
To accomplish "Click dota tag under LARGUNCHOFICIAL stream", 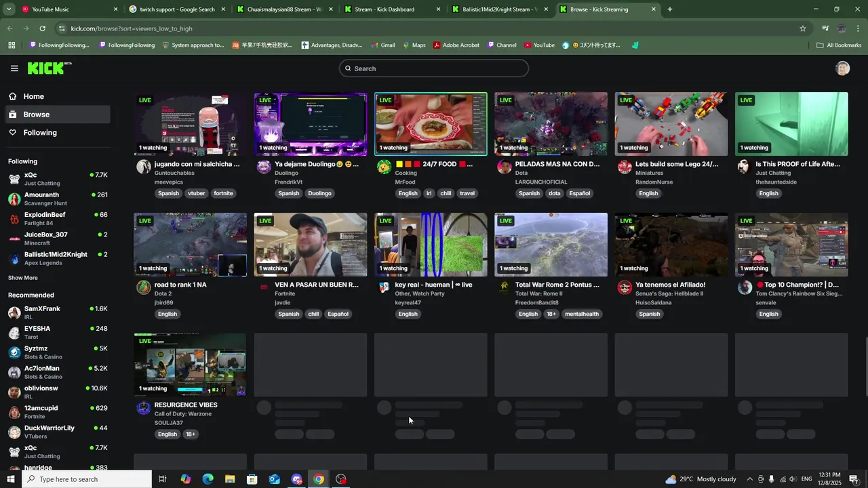I will 555,193.
